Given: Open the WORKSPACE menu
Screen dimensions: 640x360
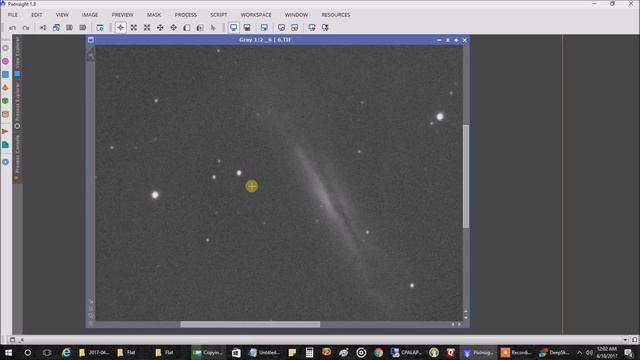Looking at the screenshot, I should click(x=256, y=15).
